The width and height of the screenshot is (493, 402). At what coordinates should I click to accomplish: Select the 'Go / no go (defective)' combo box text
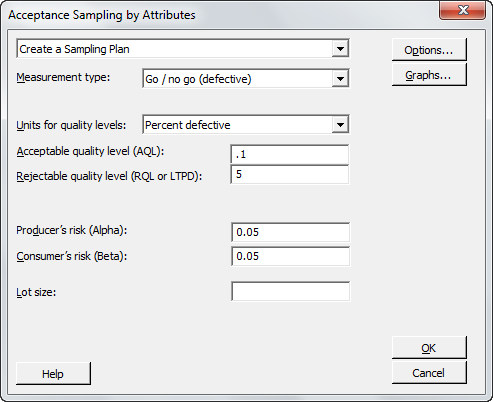[198, 79]
